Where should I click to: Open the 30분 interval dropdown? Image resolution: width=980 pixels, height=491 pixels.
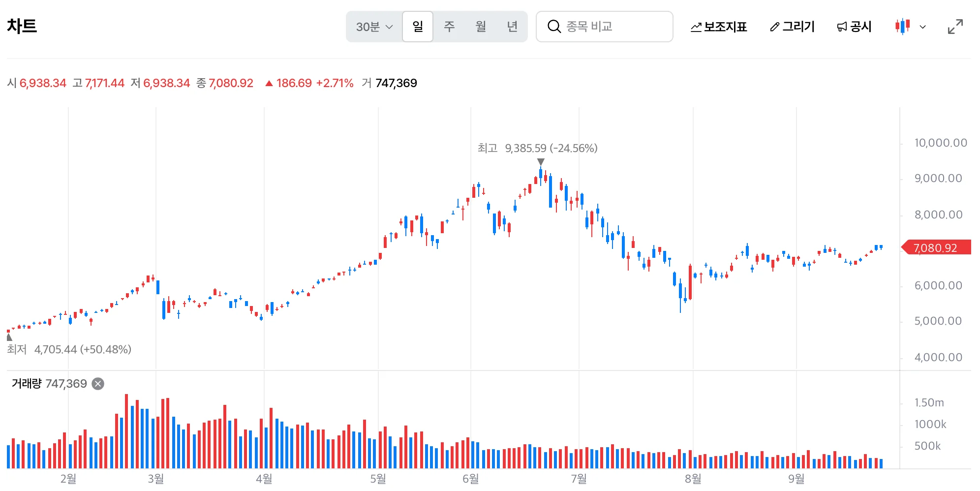(x=374, y=27)
